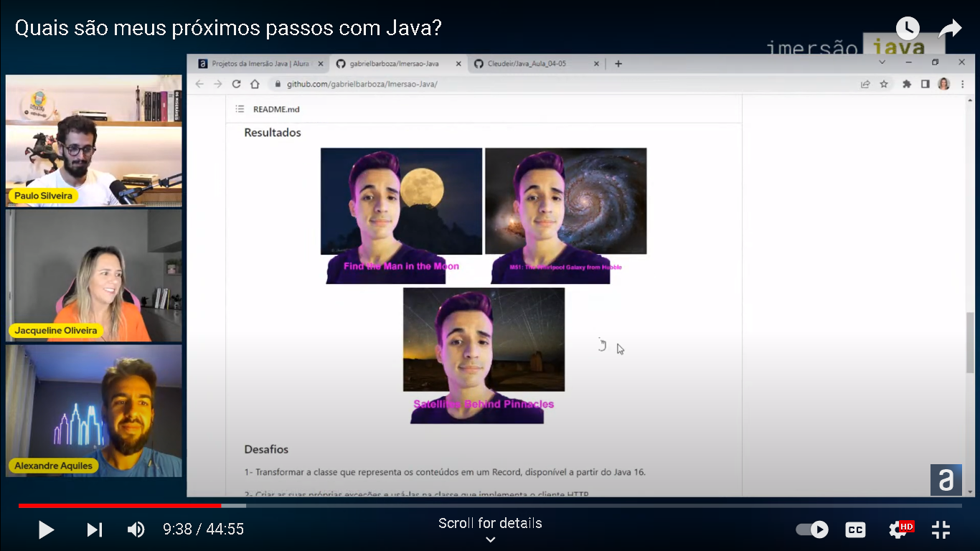Go to the browser home page
The width and height of the screenshot is (980, 551).
pyautogui.click(x=255, y=84)
